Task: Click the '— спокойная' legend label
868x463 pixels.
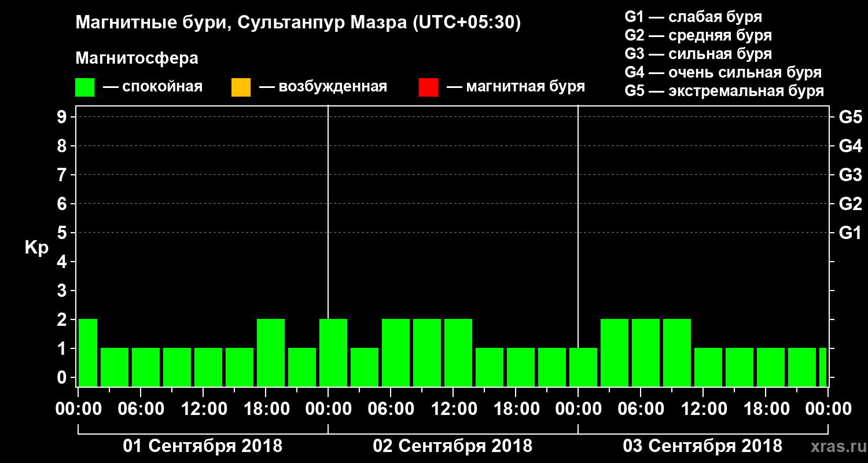Action: pyautogui.click(x=153, y=87)
